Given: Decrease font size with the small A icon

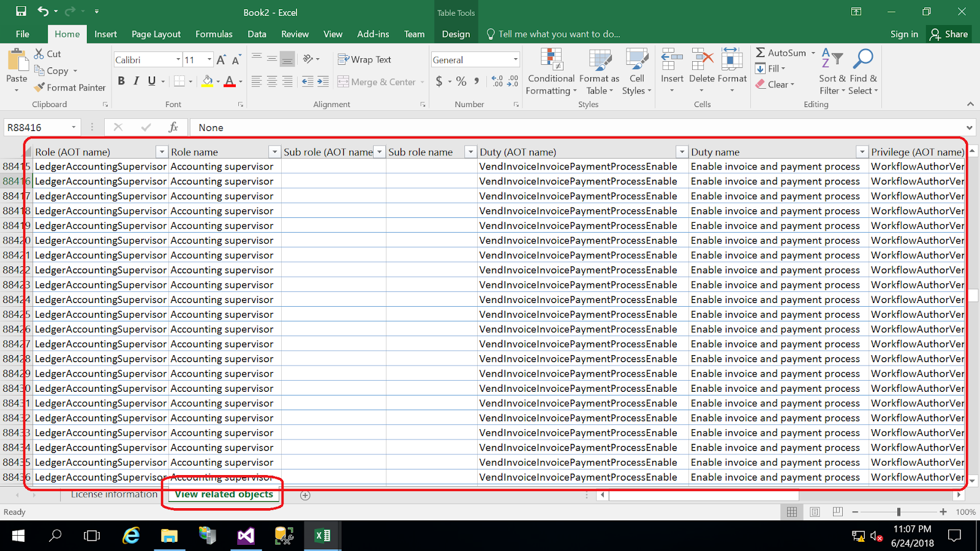Looking at the screenshot, I should 236,60.
